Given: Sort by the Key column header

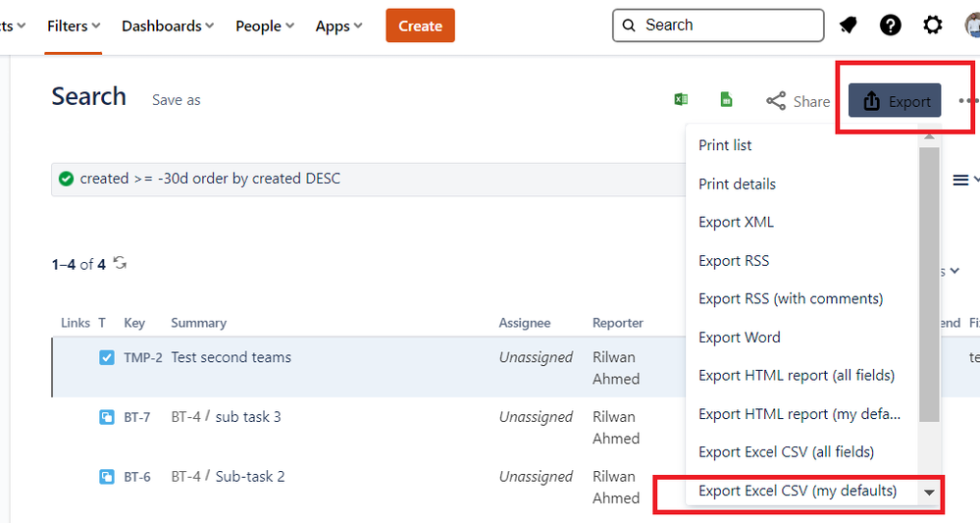Looking at the screenshot, I should [x=134, y=323].
